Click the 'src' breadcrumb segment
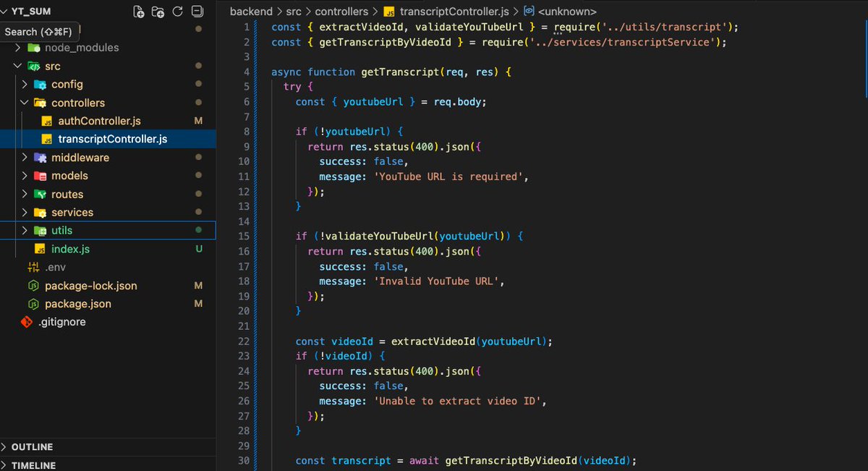 (294, 12)
